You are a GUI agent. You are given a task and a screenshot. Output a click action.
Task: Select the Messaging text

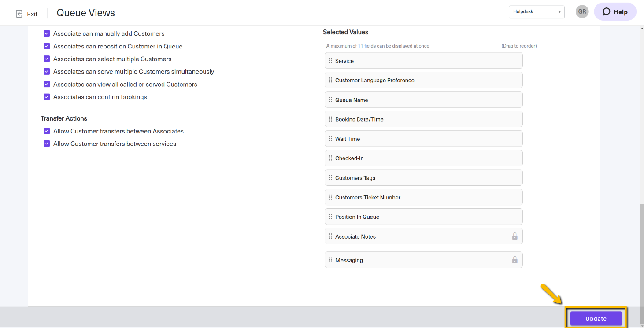coord(349,261)
